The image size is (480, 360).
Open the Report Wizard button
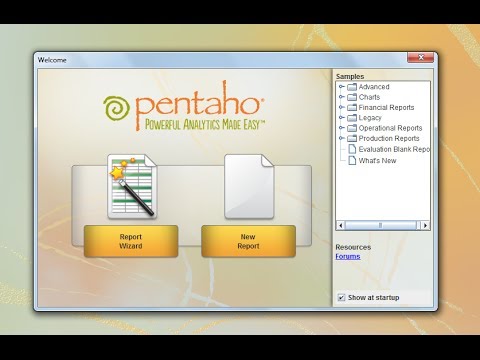coord(131,241)
